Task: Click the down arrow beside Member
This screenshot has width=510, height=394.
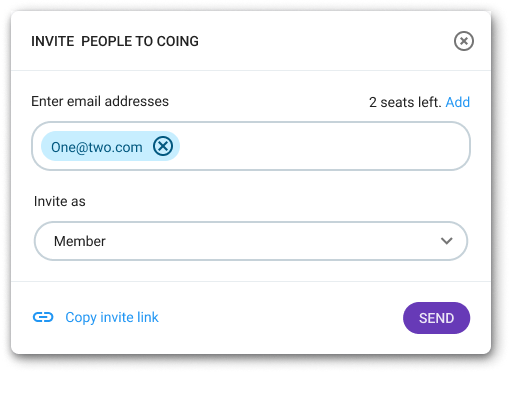Action: [x=446, y=241]
